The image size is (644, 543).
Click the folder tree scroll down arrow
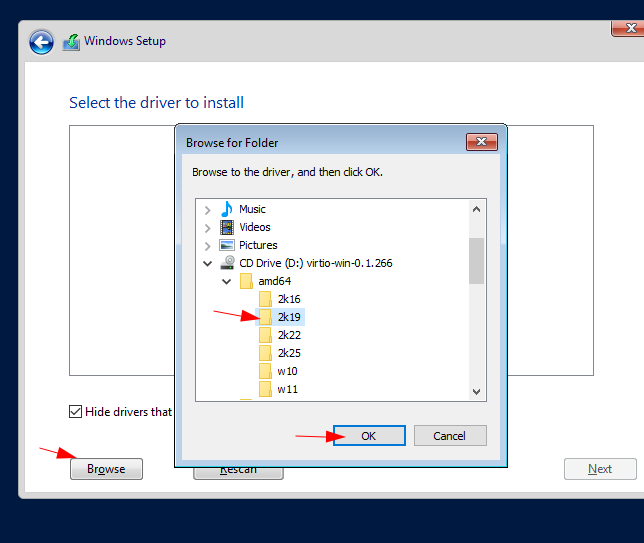(476, 391)
